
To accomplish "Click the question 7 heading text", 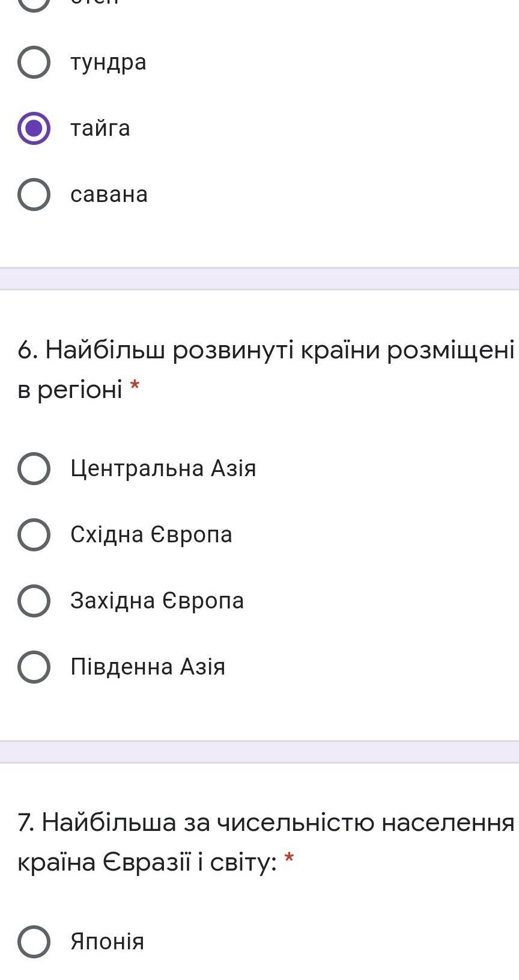I will [266, 822].
